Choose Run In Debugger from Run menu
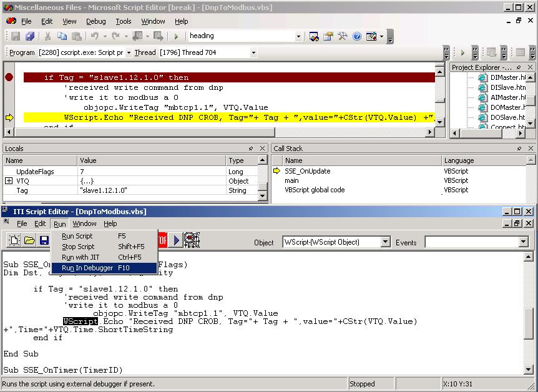Viewport: 538px width, 392px height. tap(104, 268)
